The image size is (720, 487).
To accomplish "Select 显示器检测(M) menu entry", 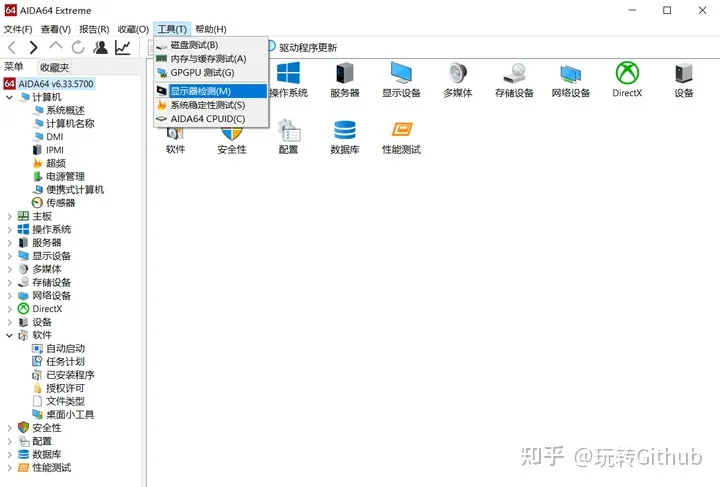I will pos(211,91).
